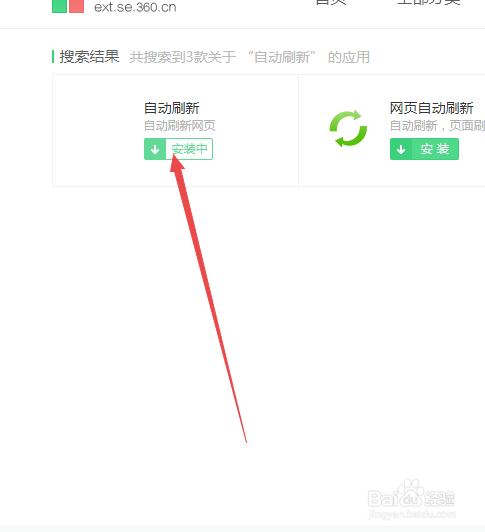Click the green circular refresh arrows icon
485x532 pixels.
(x=348, y=129)
